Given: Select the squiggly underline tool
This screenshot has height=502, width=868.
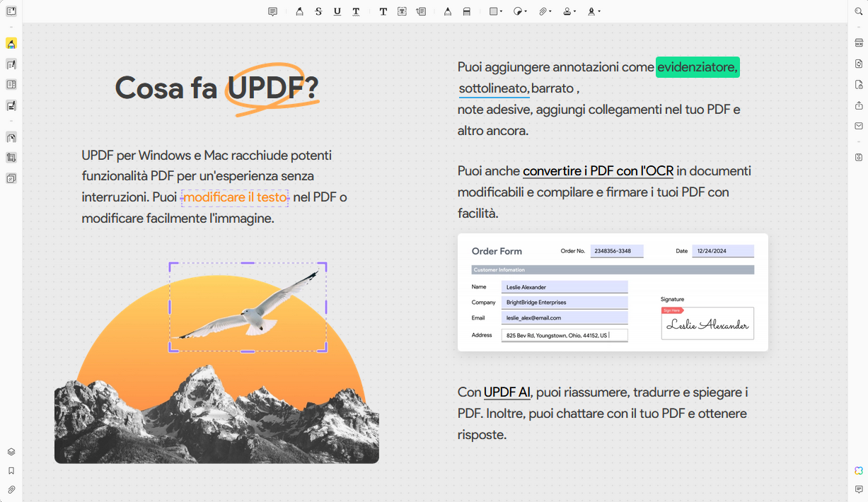Looking at the screenshot, I should [x=356, y=11].
